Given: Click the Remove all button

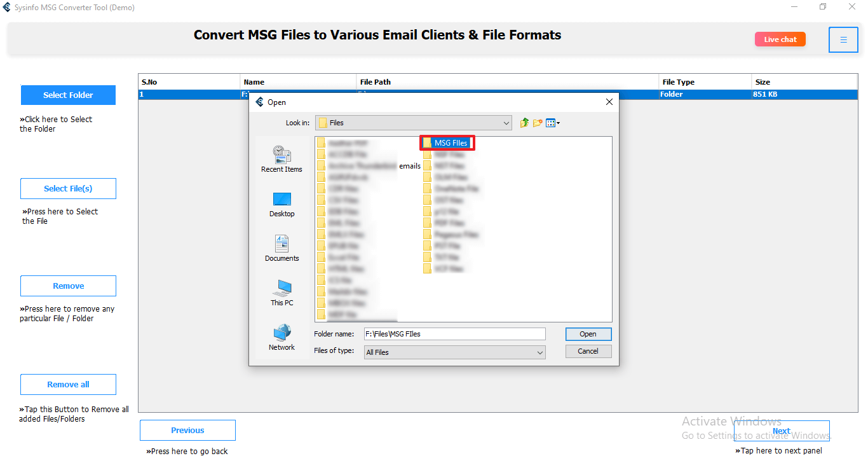Looking at the screenshot, I should coord(68,384).
